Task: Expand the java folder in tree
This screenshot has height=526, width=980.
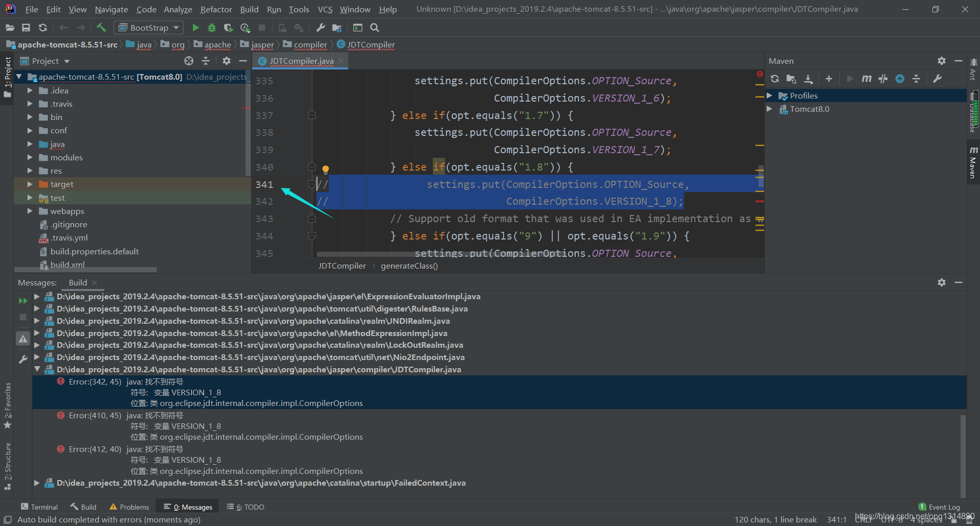Action: [x=30, y=144]
